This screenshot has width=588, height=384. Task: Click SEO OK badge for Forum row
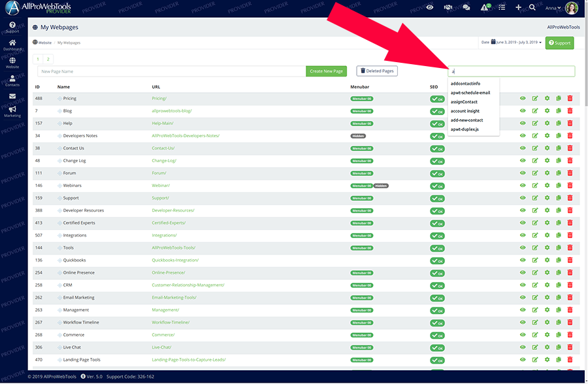437,173
